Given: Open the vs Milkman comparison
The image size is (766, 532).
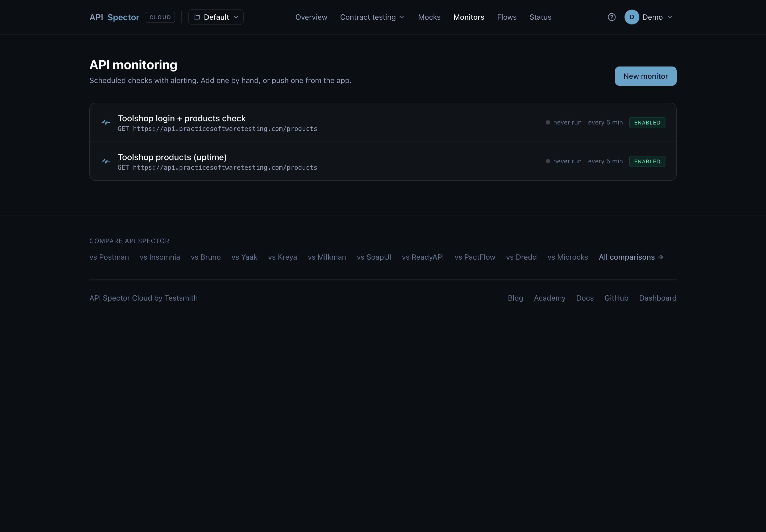Looking at the screenshot, I should [327, 257].
